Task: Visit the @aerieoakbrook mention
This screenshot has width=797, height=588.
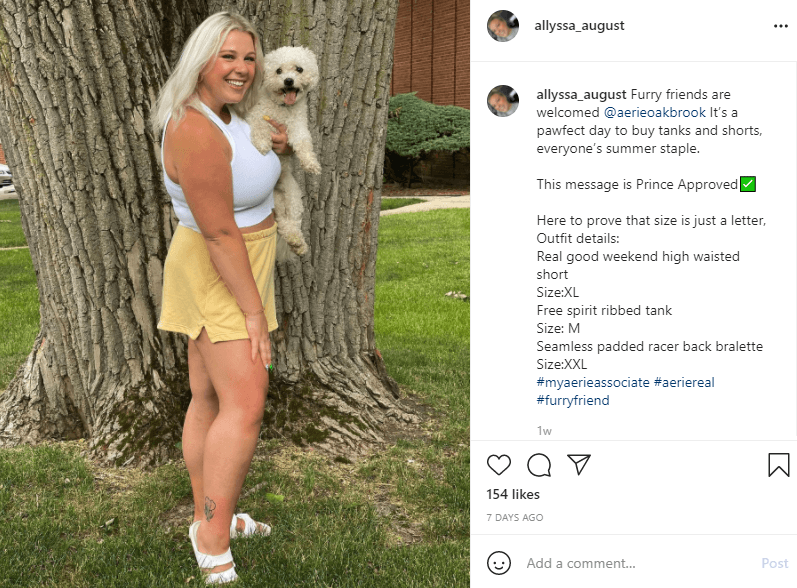Action: [x=655, y=112]
